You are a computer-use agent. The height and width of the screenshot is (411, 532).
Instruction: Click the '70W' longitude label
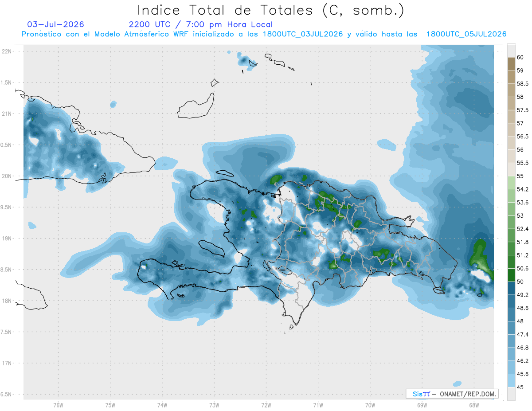pyautogui.click(x=370, y=405)
